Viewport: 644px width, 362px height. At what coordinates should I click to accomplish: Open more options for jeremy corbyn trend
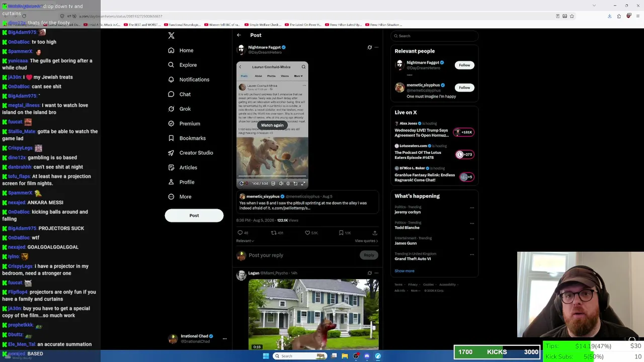coord(472,208)
